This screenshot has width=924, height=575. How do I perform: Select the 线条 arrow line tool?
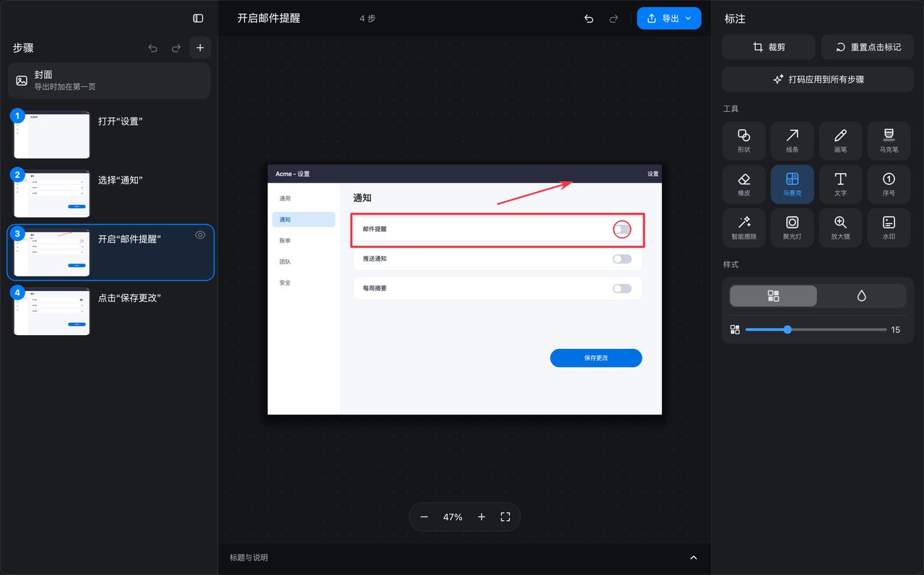pyautogui.click(x=792, y=141)
